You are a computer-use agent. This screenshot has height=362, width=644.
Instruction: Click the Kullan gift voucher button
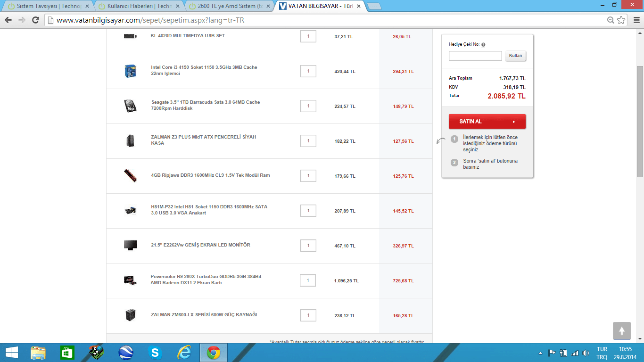(x=515, y=56)
